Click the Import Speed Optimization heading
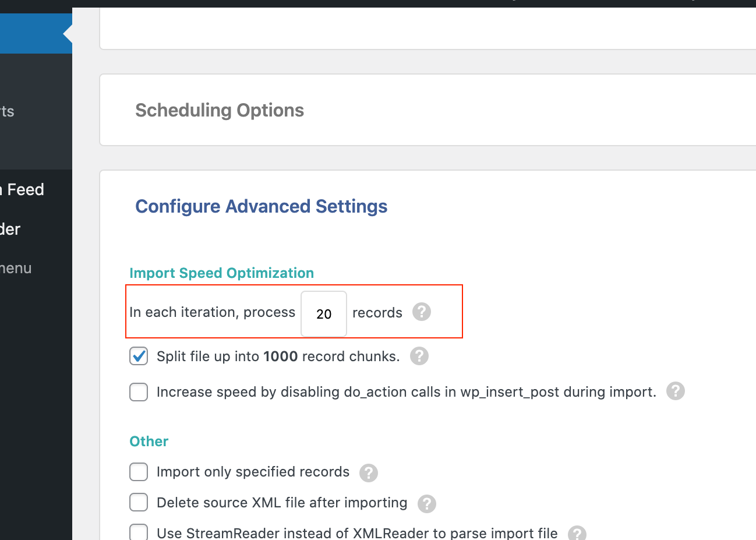Viewport: 756px width, 540px height. click(221, 273)
